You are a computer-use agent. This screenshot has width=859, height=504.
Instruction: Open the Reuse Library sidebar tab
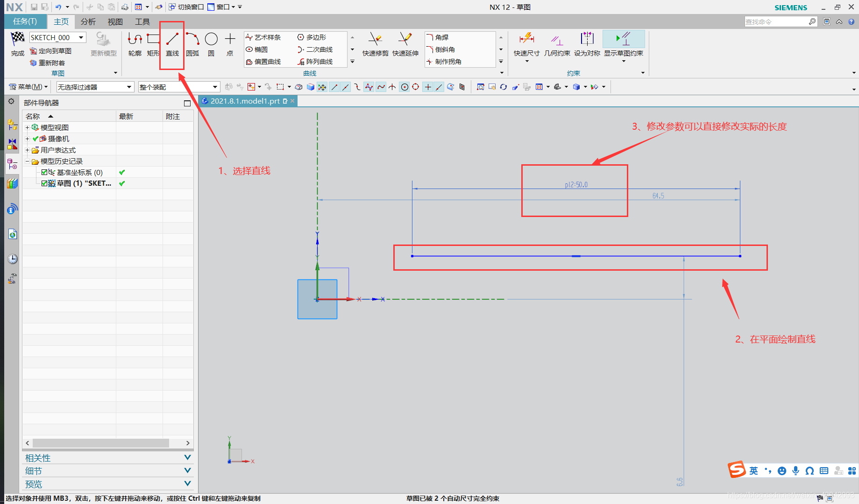click(13, 184)
